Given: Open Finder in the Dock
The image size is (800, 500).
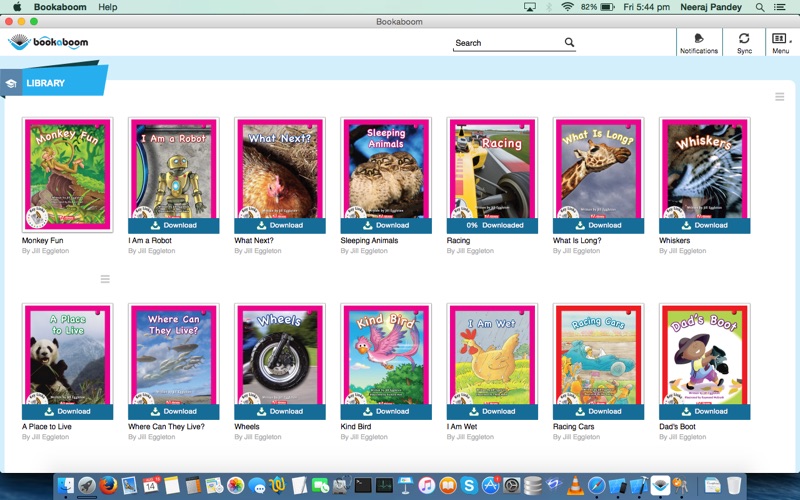Looking at the screenshot, I should tap(65, 485).
